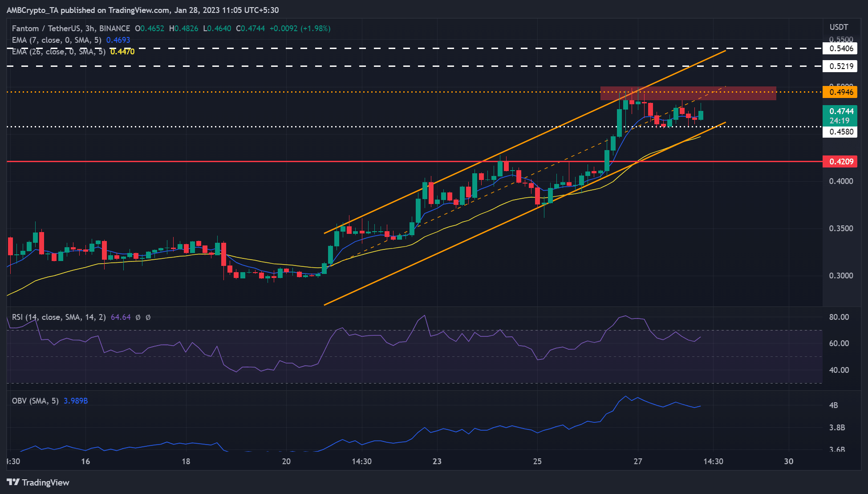Open the RSI indicator legend

tap(58, 317)
